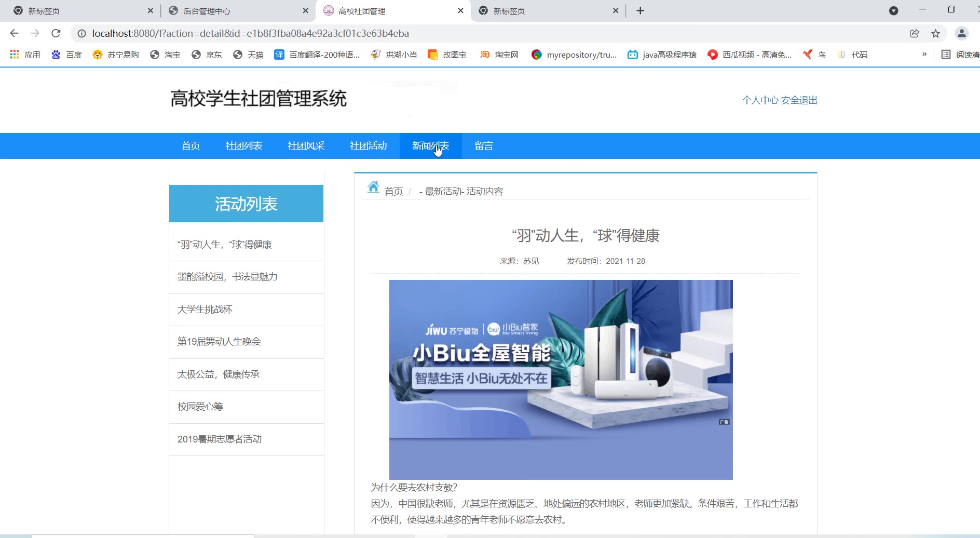Open the reading list button
The image size is (980, 538).
point(960,55)
